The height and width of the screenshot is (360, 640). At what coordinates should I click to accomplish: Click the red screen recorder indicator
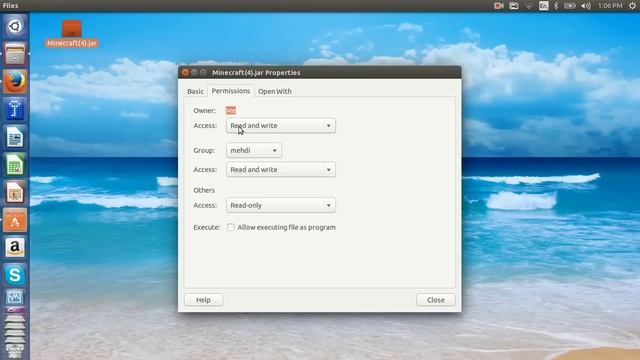point(498,6)
